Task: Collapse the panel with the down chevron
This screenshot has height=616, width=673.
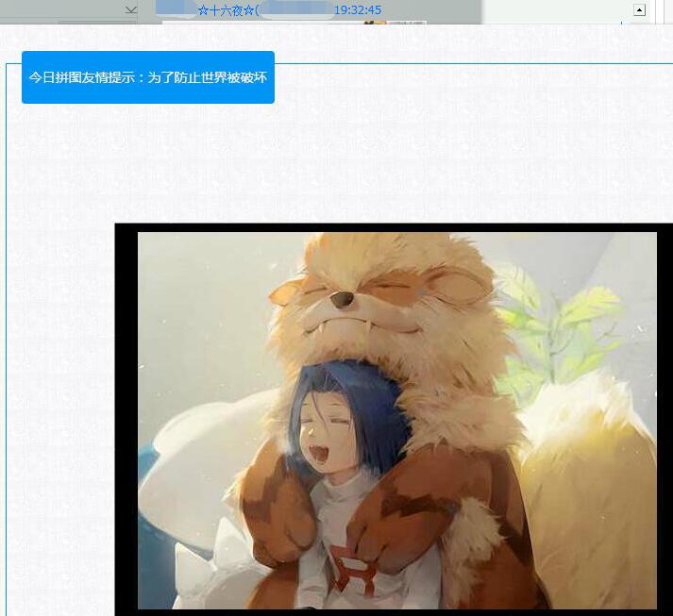Action: tap(131, 9)
